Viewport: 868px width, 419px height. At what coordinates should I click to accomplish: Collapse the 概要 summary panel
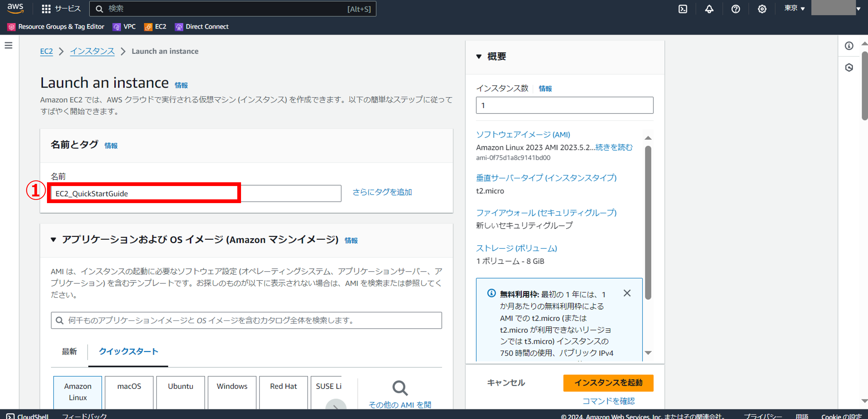tap(479, 57)
